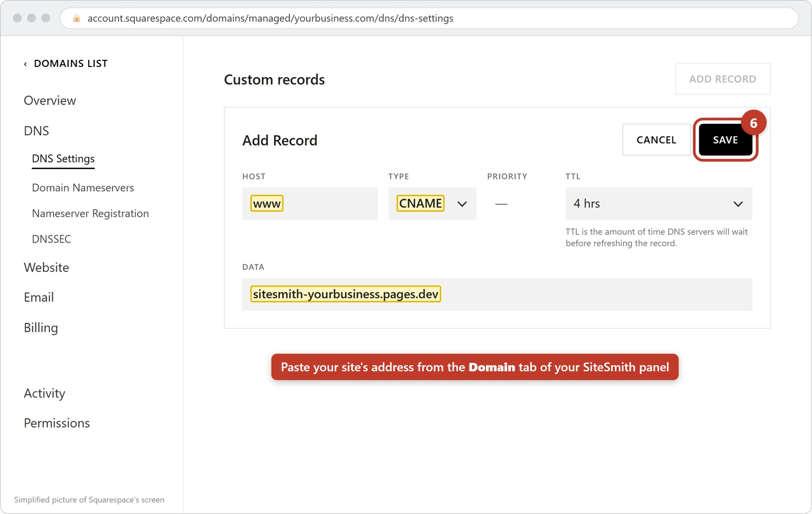
Task: Open DNS Settings sub-item
Action: (x=63, y=159)
